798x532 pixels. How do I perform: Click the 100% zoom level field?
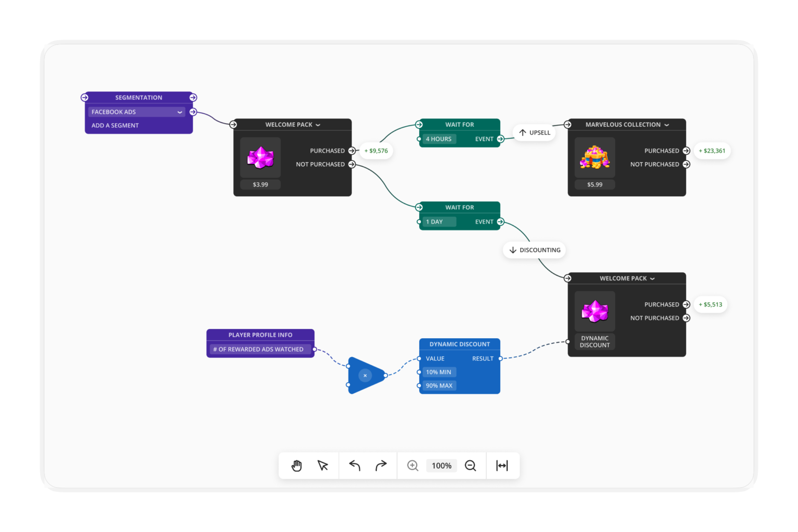coord(441,465)
